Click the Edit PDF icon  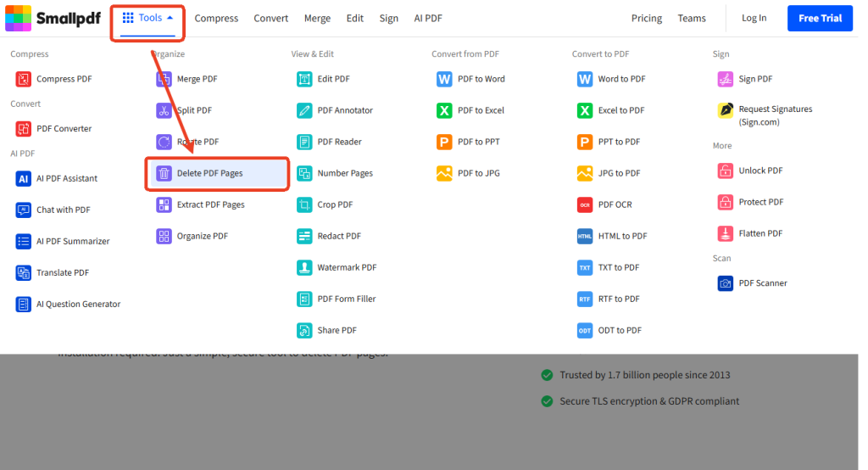click(x=304, y=79)
